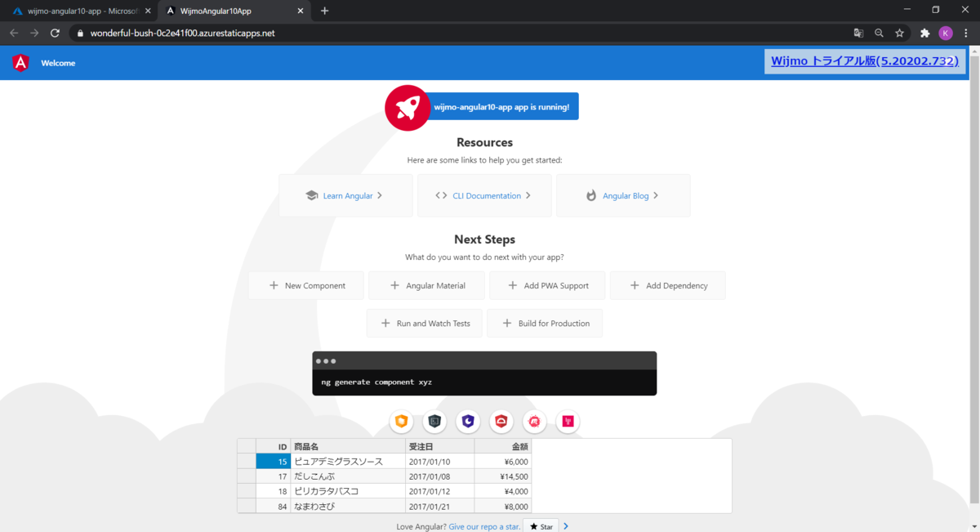
Task: Click the address bar URL
Action: click(182, 33)
